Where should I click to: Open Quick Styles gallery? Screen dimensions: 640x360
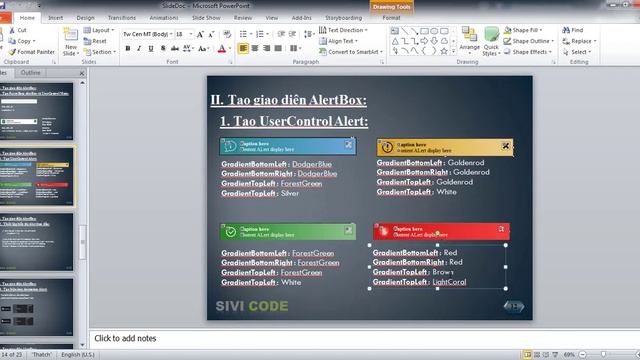pos(491,41)
